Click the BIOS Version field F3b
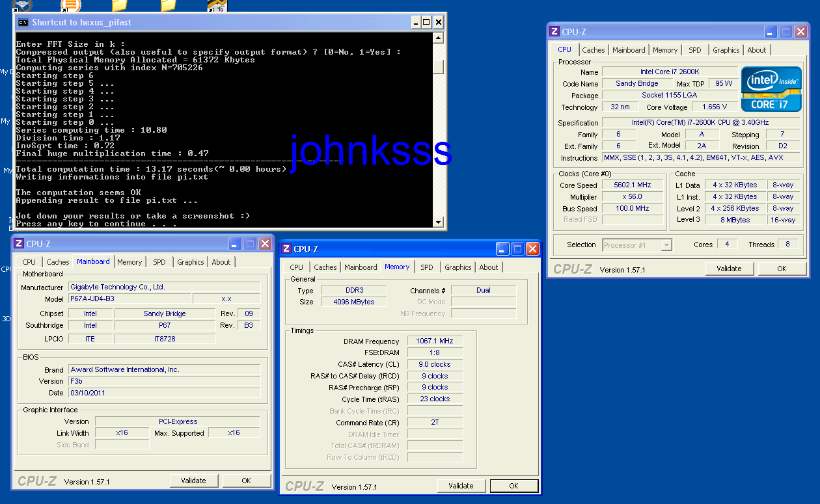This screenshot has height=504, width=820. 164,381
